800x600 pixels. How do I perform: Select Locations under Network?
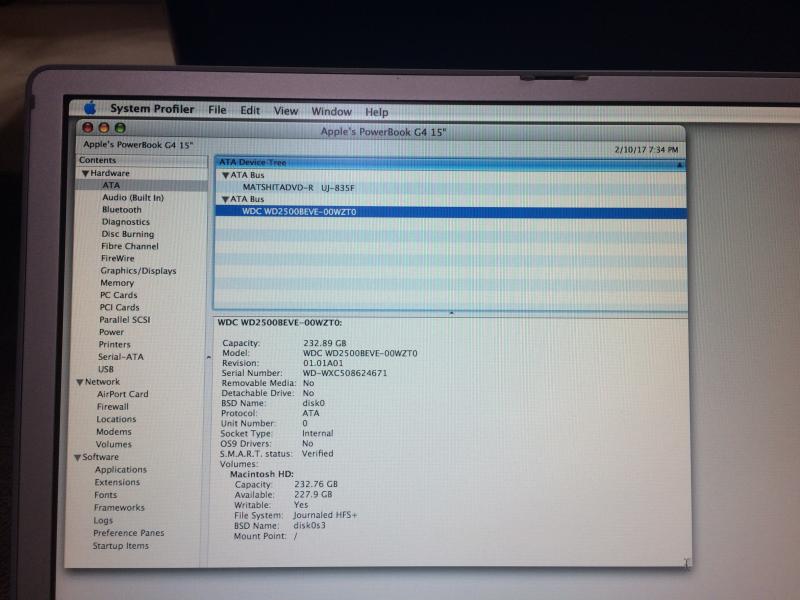tap(116, 419)
